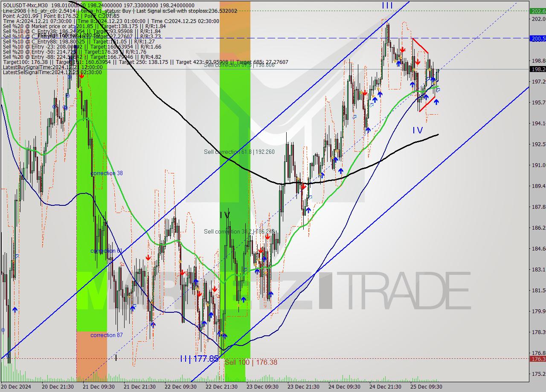This screenshot has height=392, width=546.
Task: Click the 194.1 price axis label
Action: [538, 123]
